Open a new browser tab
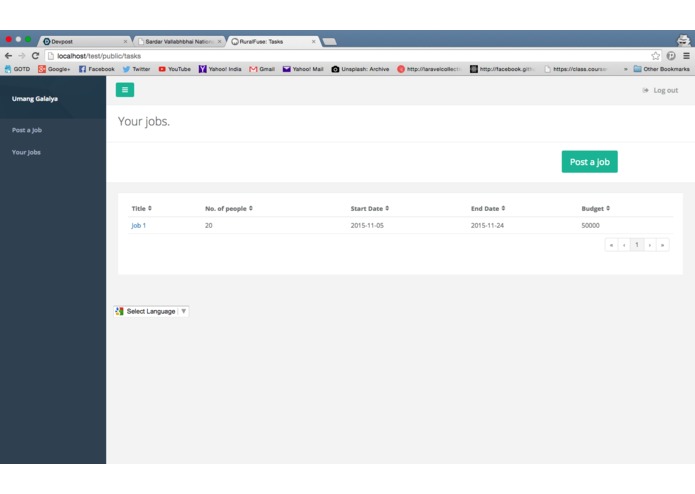 [x=329, y=42]
